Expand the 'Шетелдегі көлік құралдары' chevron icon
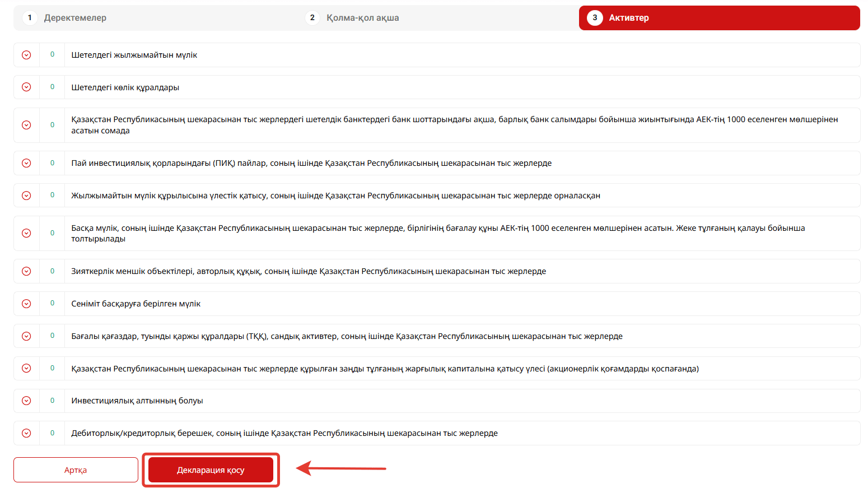This screenshot has height=488, width=868. 26,87
